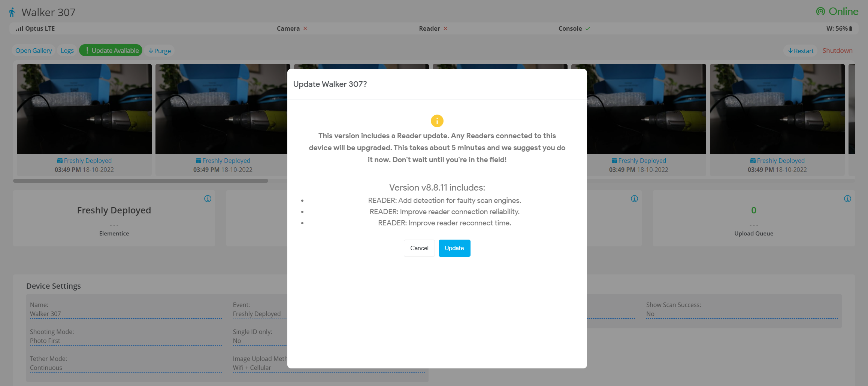
Task: Click the Console status green checkmark
Action: tap(588, 28)
